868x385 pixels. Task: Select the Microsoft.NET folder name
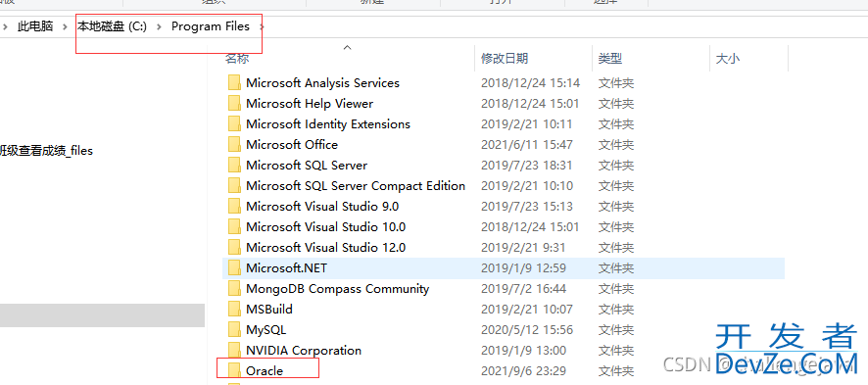[286, 268]
